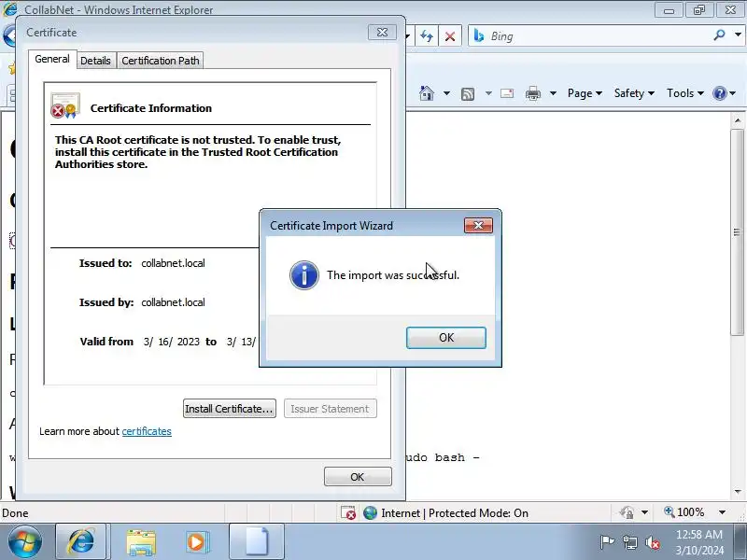Click the Home icon in command bar

click(x=427, y=93)
